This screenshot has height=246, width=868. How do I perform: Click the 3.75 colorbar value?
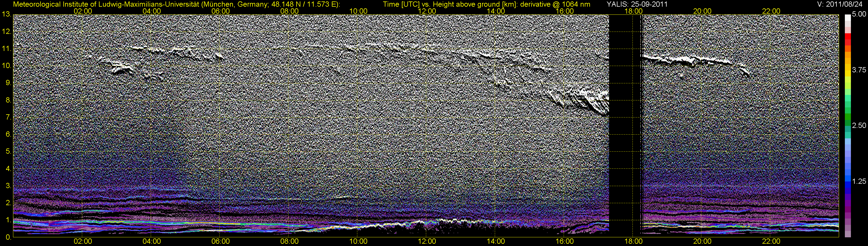tap(859, 70)
